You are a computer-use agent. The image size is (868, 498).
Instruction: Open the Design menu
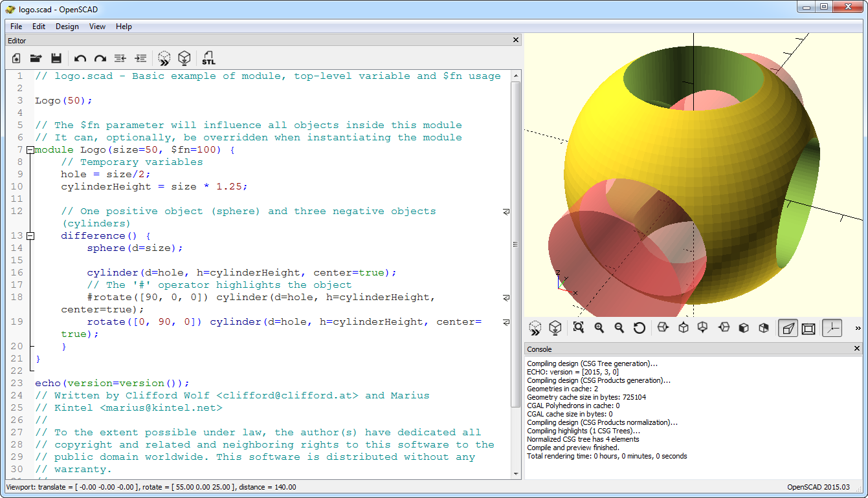click(67, 27)
